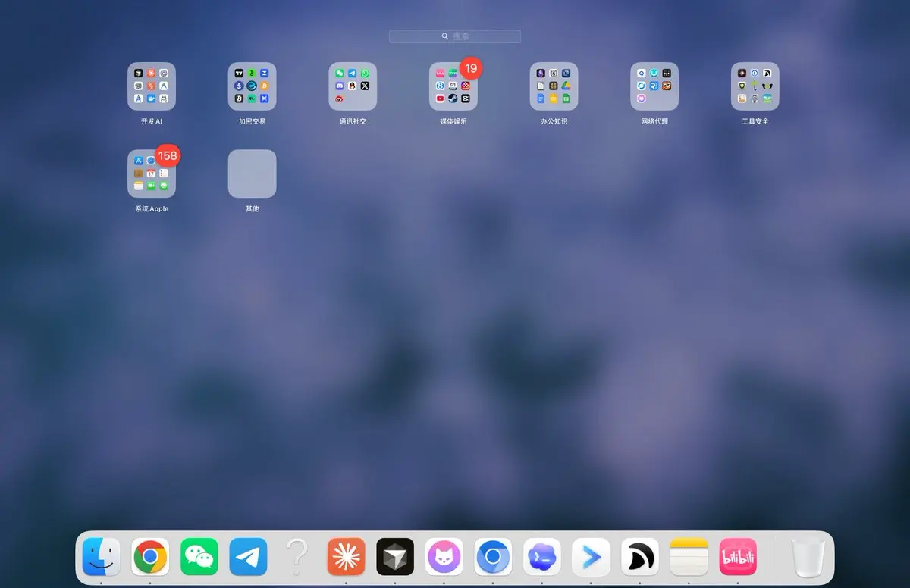Open the 开发 AI folder
This screenshot has height=588, width=910.
[x=152, y=86]
